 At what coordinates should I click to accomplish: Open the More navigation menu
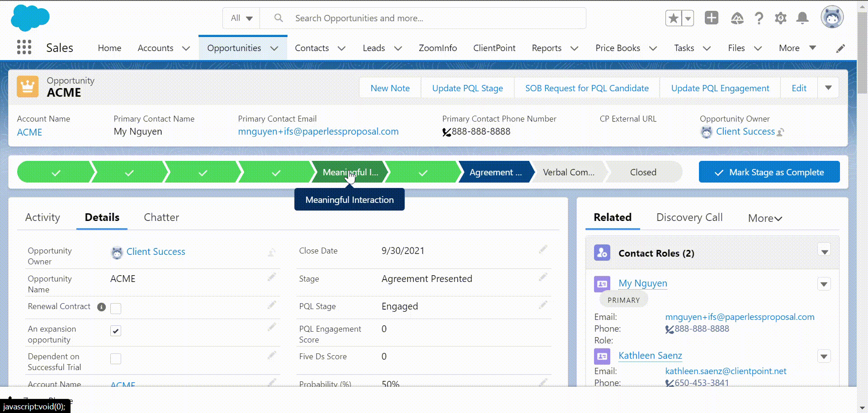point(797,48)
